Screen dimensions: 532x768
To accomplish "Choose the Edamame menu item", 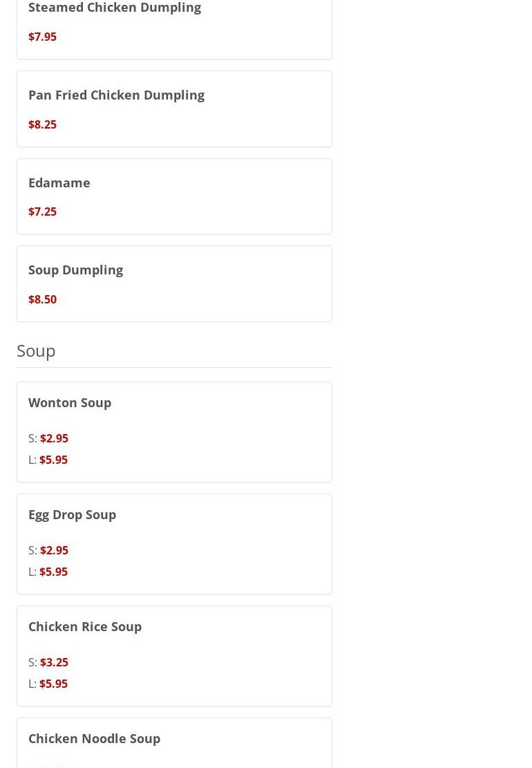I will [x=59, y=182].
